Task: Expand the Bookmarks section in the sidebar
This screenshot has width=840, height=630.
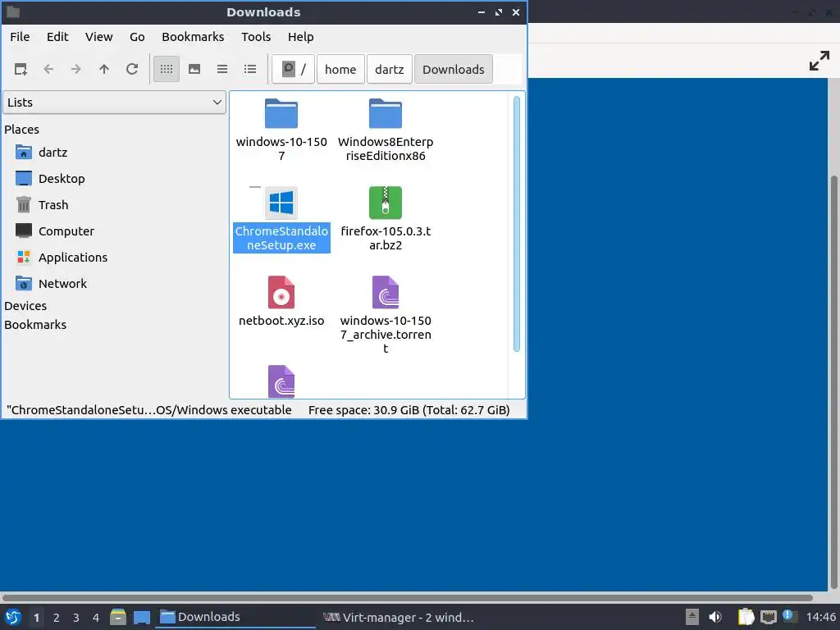Action: click(35, 325)
